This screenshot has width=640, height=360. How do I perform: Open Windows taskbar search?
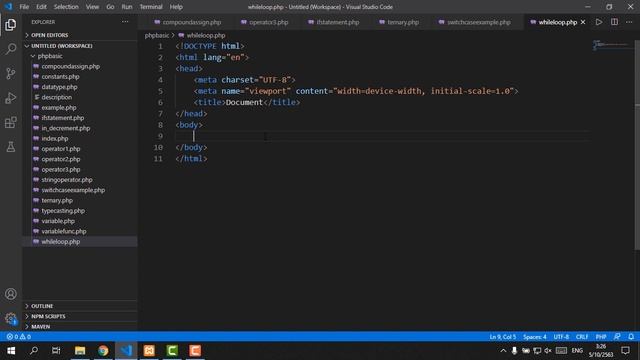[34, 351]
